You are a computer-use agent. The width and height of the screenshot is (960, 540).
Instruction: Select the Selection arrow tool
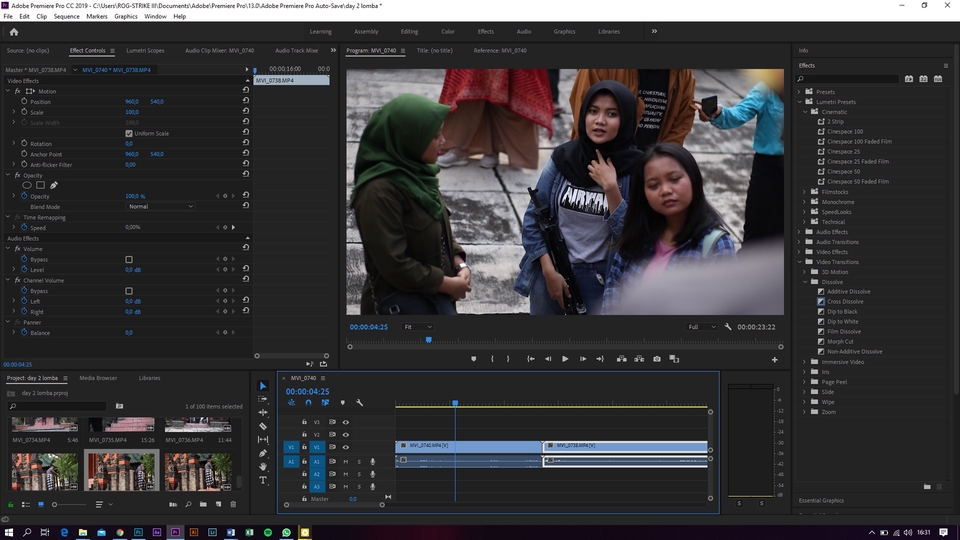[x=263, y=386]
